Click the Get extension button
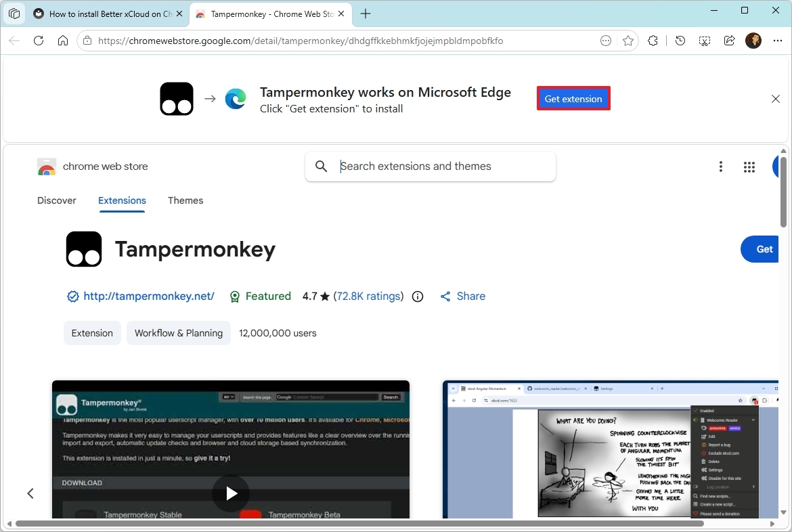792x532 pixels. [573, 98]
